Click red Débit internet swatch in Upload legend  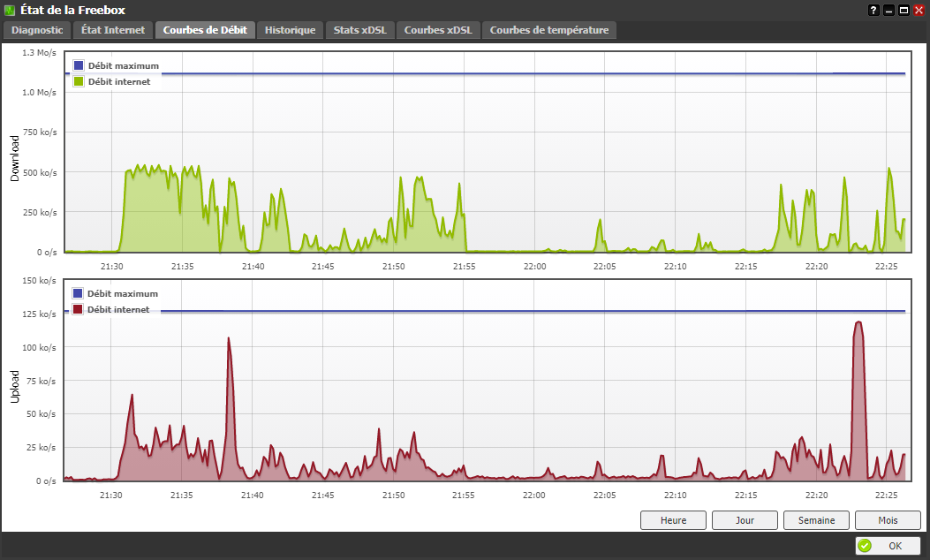pyautogui.click(x=78, y=310)
